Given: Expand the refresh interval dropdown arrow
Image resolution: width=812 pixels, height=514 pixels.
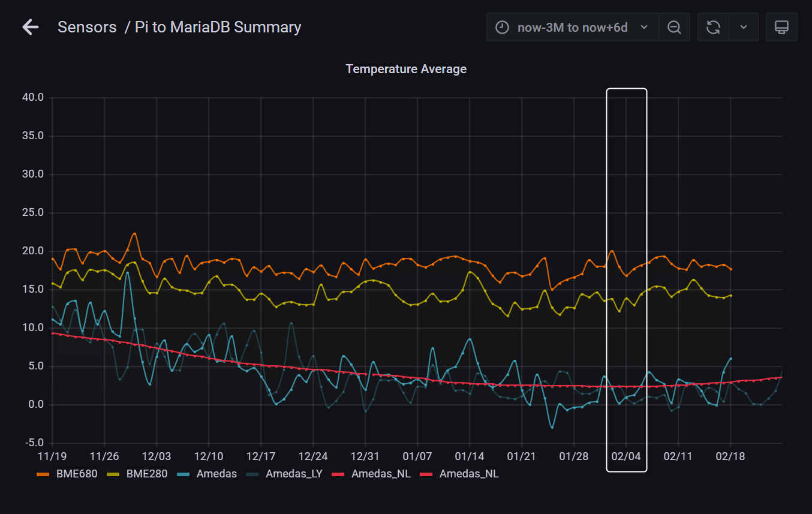Looking at the screenshot, I should (x=744, y=27).
